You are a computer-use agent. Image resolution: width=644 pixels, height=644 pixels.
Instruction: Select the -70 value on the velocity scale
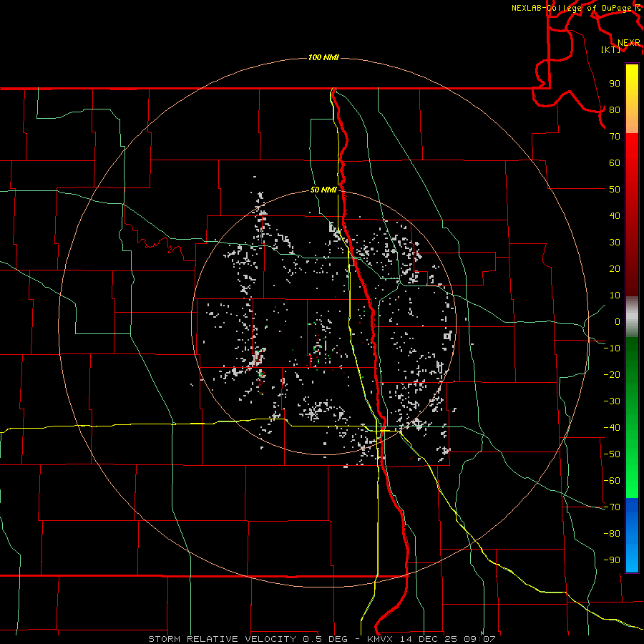(x=612, y=507)
